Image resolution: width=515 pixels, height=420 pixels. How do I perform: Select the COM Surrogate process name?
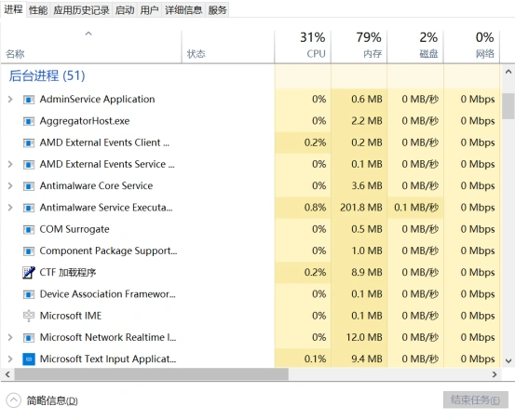pos(75,229)
